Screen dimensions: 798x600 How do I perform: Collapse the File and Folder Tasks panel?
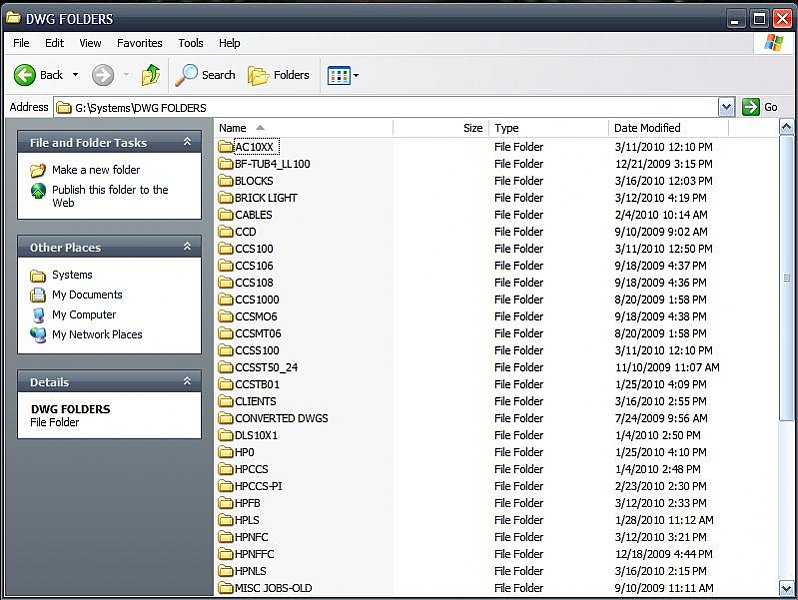[187, 142]
